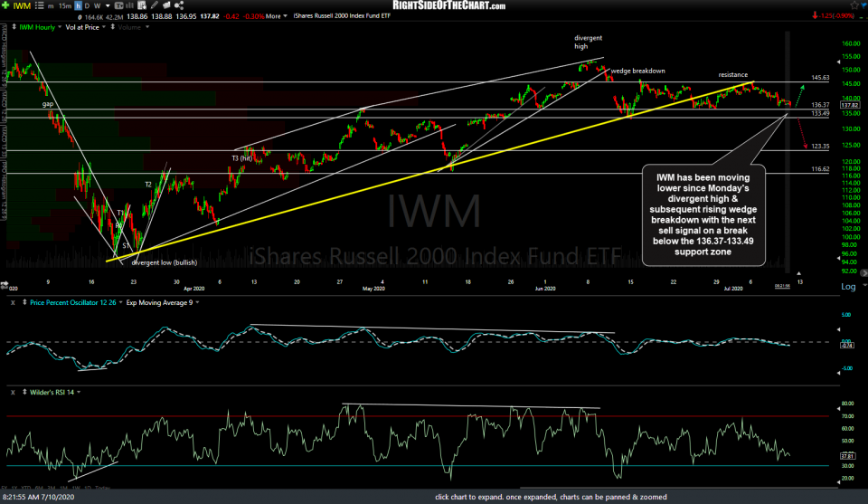Viewport: 868px width, 504px height.
Task: Click the timestamp 8:21:55 AM 7/10/2020
Action: 38,497
